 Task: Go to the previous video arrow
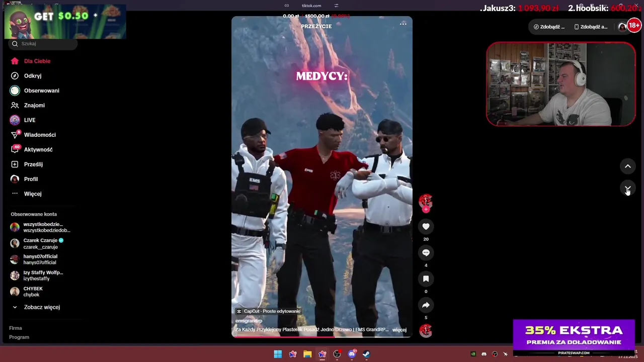pyautogui.click(x=628, y=166)
